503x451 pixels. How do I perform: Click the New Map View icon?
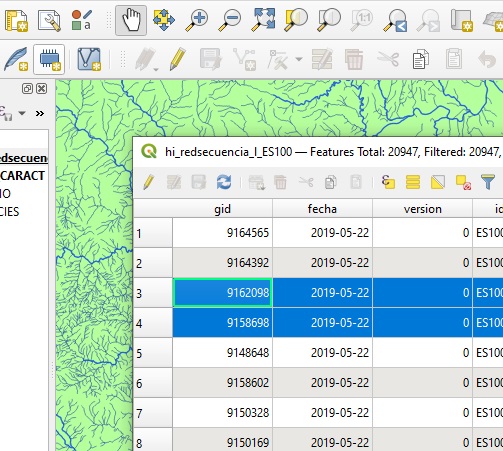(x=462, y=21)
